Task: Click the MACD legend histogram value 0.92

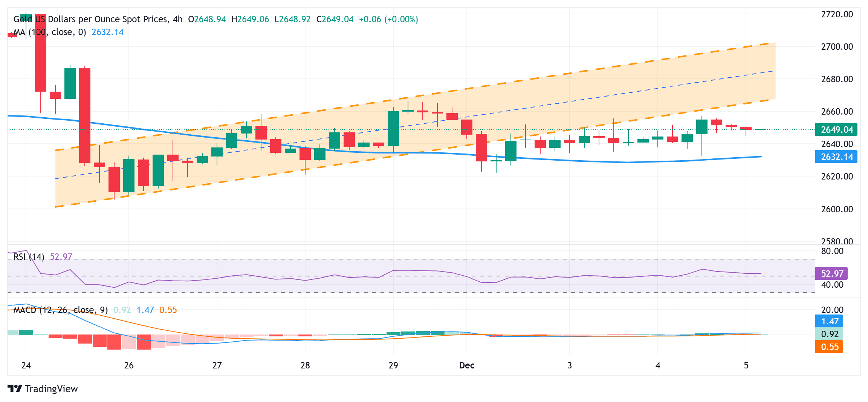Action: click(x=122, y=310)
